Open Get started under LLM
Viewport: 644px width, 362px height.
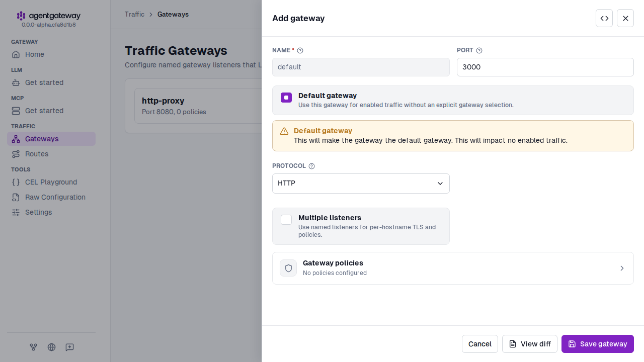pos(51,82)
